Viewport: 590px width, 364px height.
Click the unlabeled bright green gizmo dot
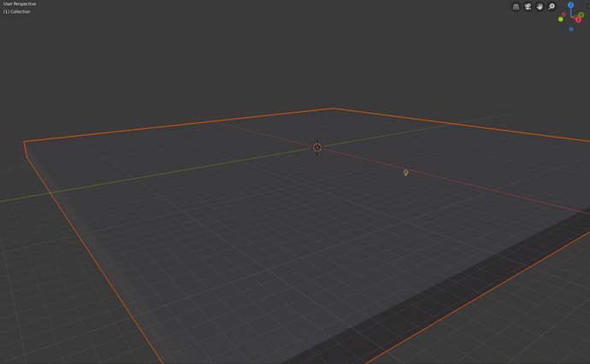[561, 19]
